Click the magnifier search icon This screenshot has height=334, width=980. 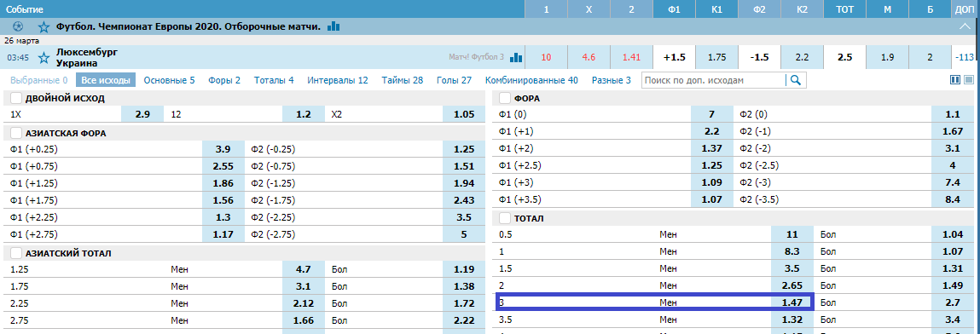click(x=796, y=80)
